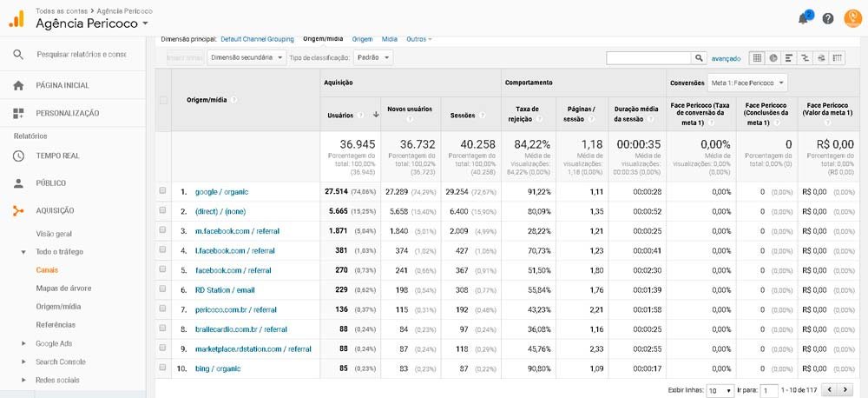Click the Página Inicial home icon

point(18,85)
